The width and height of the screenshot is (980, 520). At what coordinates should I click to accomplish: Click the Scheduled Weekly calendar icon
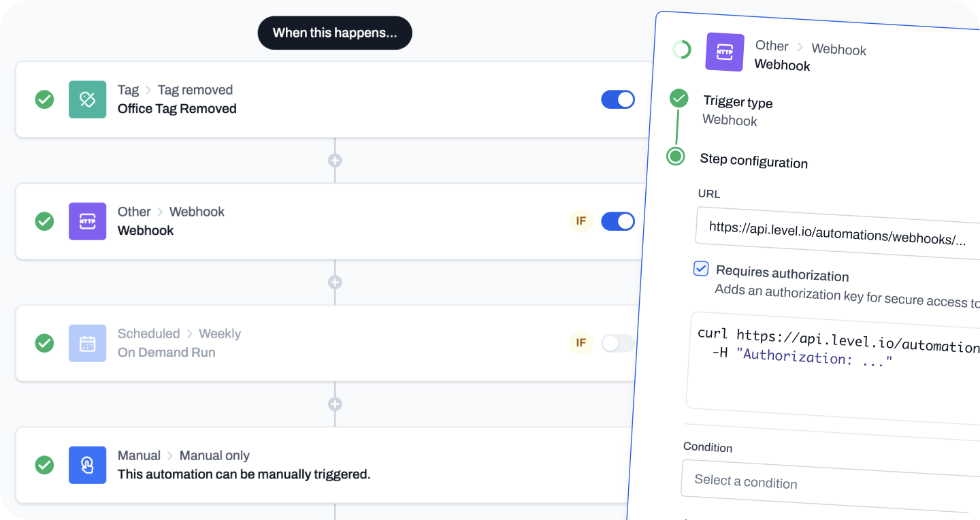[x=87, y=343]
